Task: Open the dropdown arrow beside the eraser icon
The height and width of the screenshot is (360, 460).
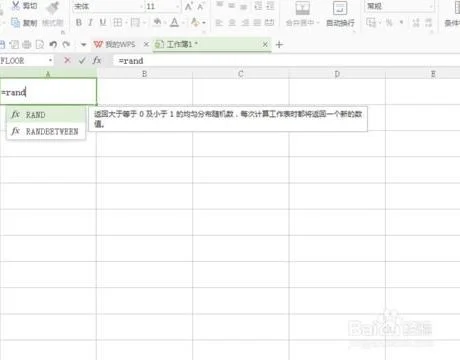Action: (204, 23)
